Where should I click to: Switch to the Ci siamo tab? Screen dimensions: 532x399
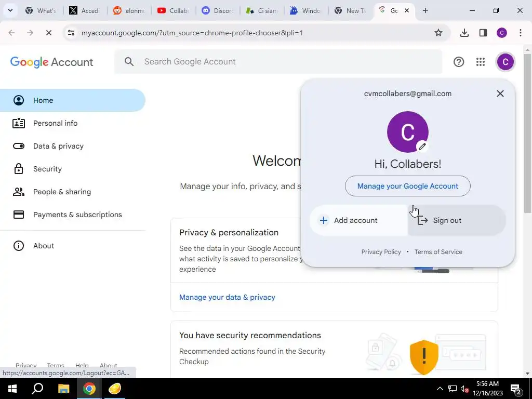(x=262, y=10)
